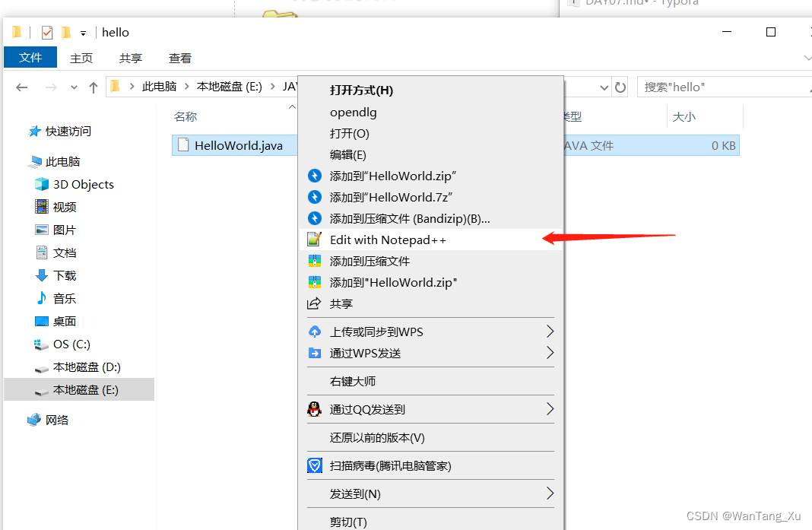
Task: Select OS (C:) drive in sidebar
Action: pos(71,344)
